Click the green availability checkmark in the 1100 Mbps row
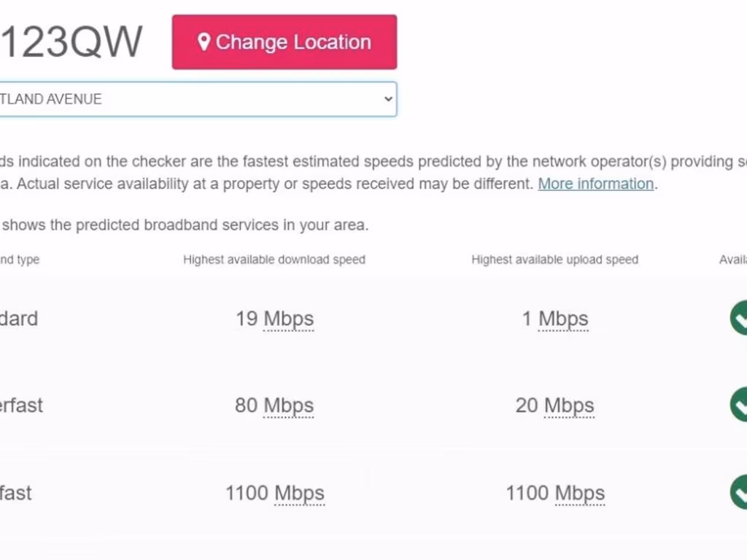The width and height of the screenshot is (747, 560). [x=738, y=492]
